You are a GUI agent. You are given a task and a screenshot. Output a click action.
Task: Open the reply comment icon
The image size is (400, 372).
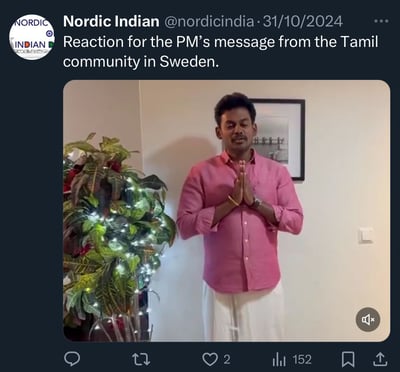point(72,359)
